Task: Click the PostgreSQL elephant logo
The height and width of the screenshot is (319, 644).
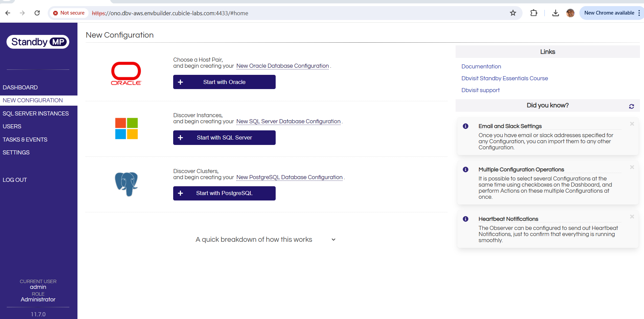Action: [127, 184]
